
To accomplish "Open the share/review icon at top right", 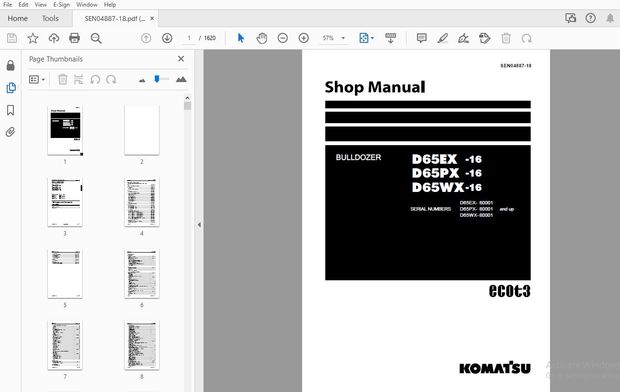I will (x=570, y=18).
